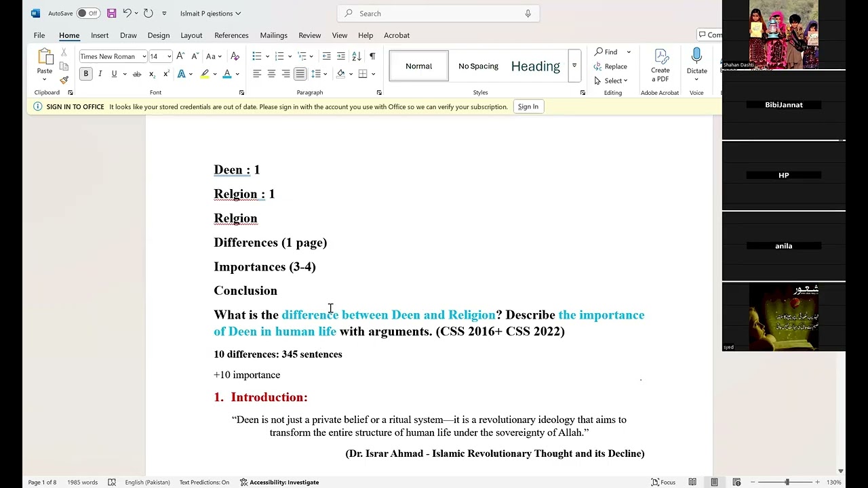
Task: Open Borders dropdown arrow
Action: tap(374, 74)
